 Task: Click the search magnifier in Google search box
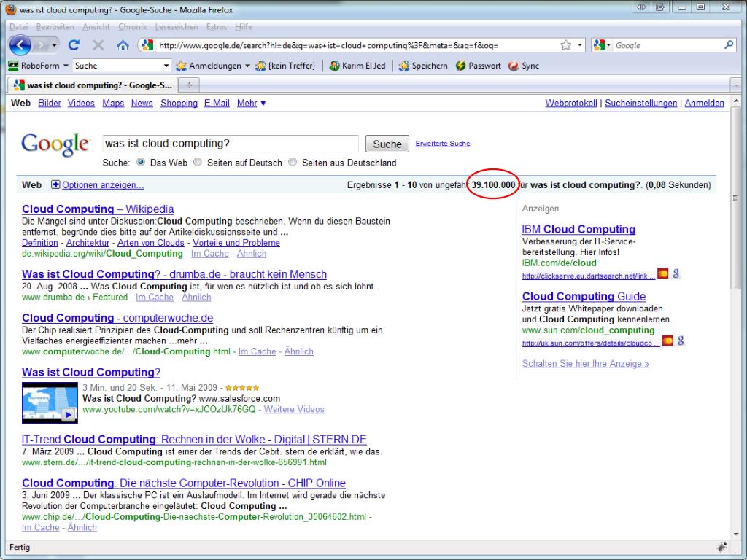coord(729,44)
